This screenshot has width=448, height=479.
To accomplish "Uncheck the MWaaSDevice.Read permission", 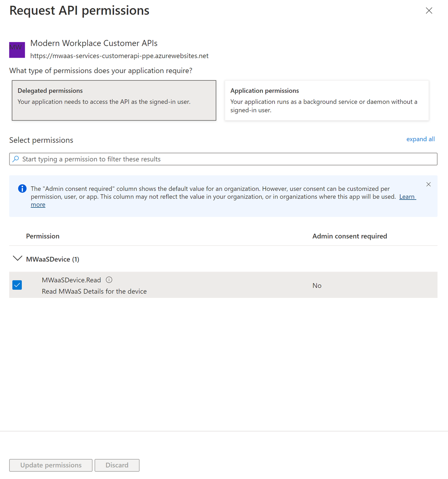I will click(x=17, y=285).
